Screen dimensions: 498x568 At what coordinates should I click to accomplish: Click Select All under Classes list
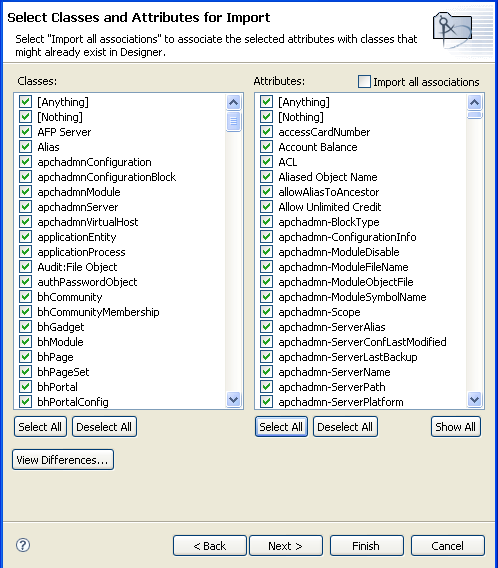[x=40, y=427]
